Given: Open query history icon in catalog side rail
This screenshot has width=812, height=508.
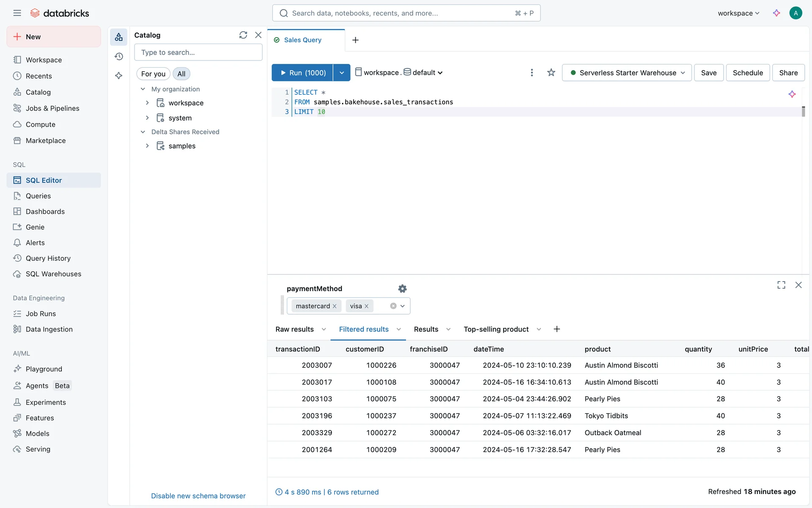Looking at the screenshot, I should click(x=119, y=56).
